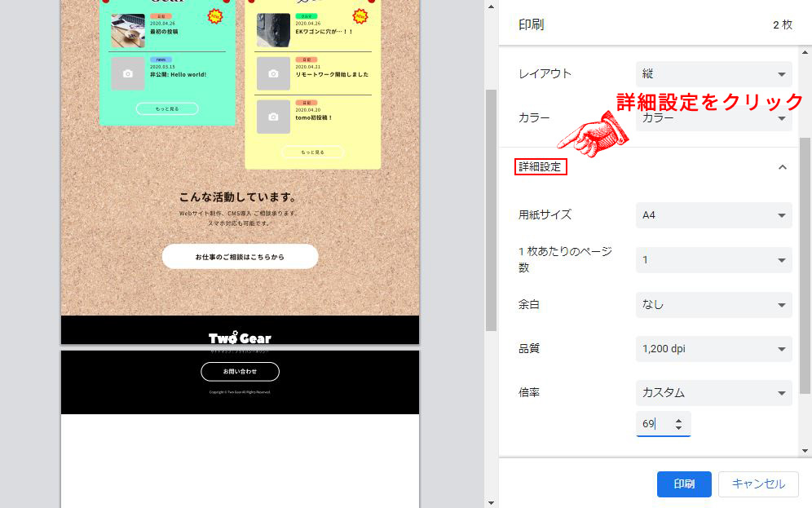
Task: Open the 余白 margins dropdown showing なし
Action: tap(713, 305)
